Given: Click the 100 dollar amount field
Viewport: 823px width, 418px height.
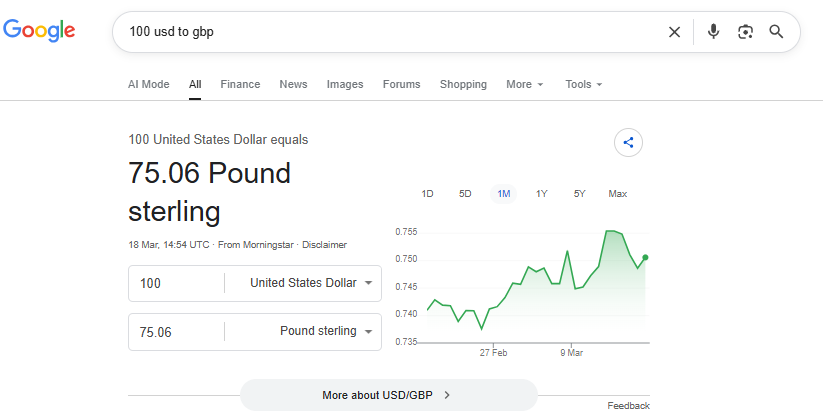Looking at the screenshot, I should (x=175, y=283).
